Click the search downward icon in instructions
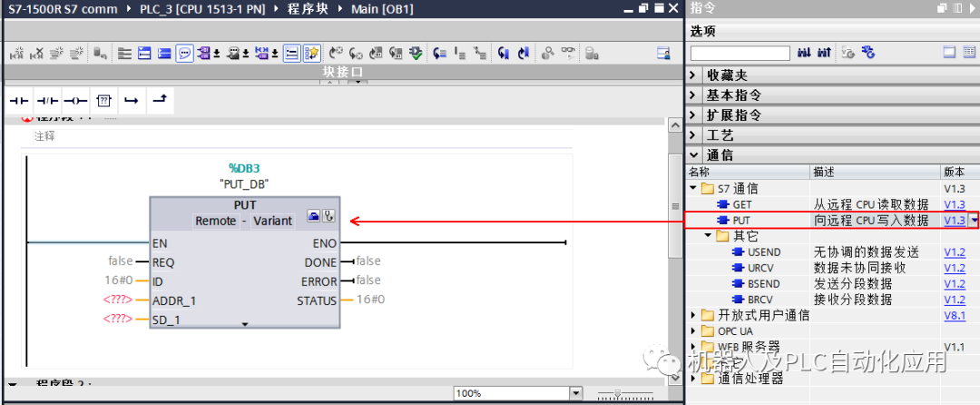 804,53
